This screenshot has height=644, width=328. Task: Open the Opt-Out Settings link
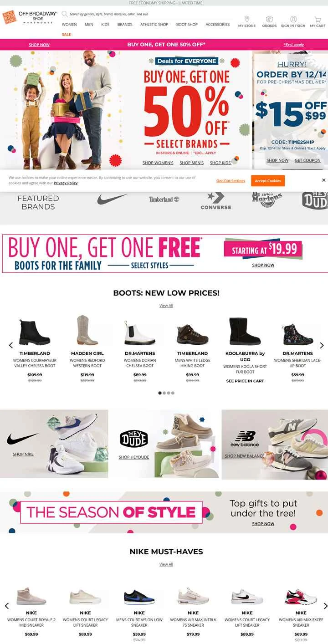[x=231, y=181]
